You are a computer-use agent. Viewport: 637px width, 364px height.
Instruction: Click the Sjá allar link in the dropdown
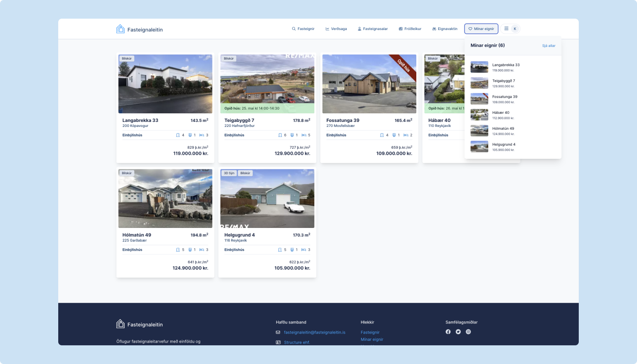coord(549,45)
